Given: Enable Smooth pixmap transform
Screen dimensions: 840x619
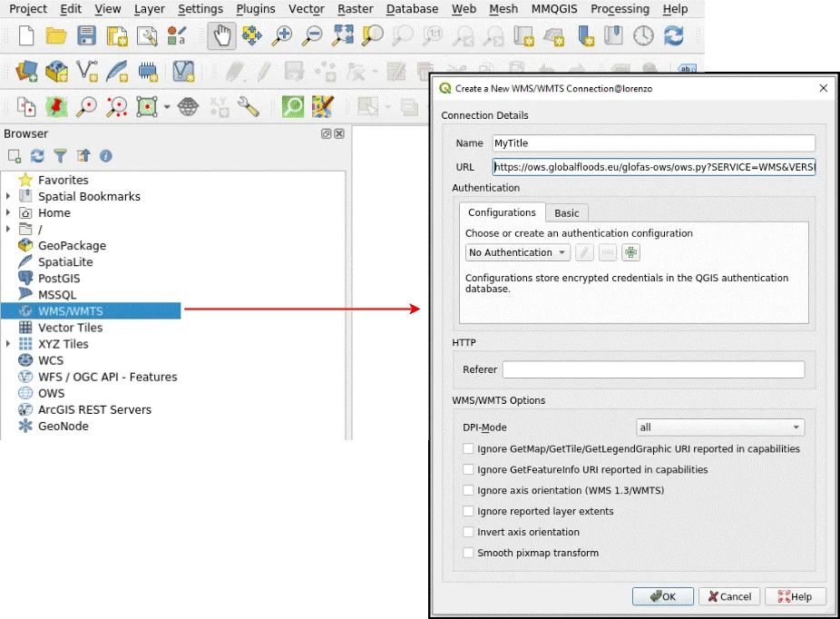Looking at the screenshot, I should point(468,553).
